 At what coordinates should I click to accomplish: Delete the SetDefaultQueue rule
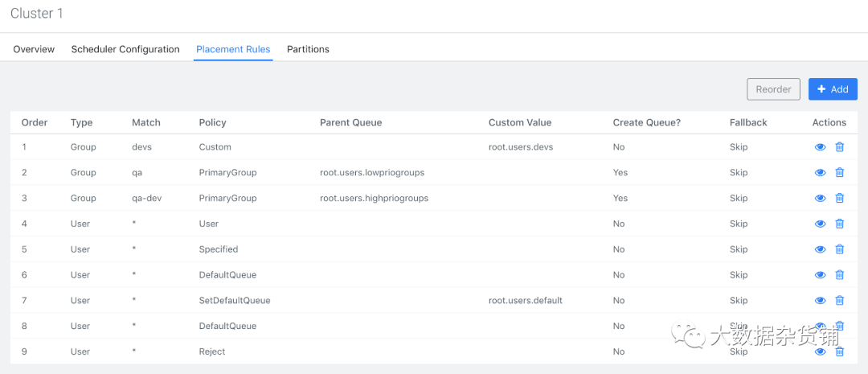coord(839,300)
